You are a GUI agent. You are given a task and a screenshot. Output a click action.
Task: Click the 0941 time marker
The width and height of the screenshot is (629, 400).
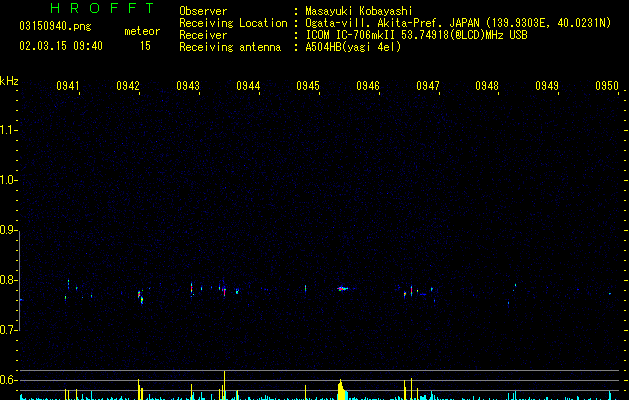68,85
